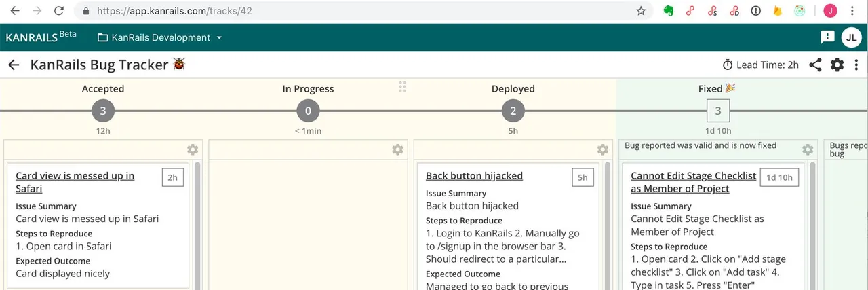Image resolution: width=868 pixels, height=290 pixels.
Task: Click the Deployed stage count circle 2
Action: (513, 111)
